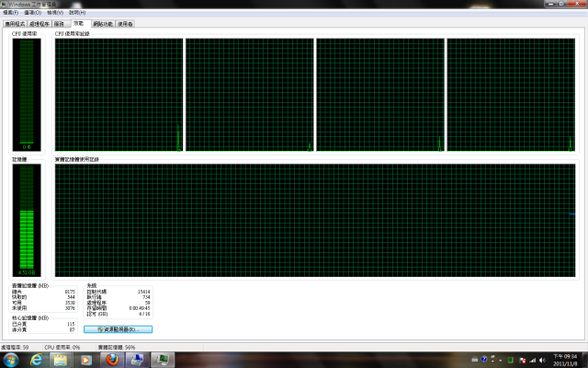The width and height of the screenshot is (588, 368).
Task: Open Windows Media Player from the taskbar
Action: coord(85,361)
